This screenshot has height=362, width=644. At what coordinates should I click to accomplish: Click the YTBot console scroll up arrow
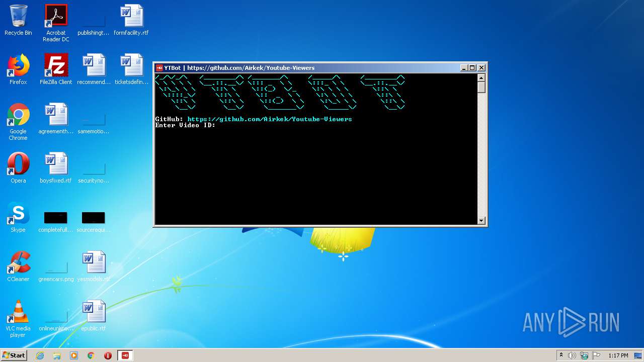pyautogui.click(x=481, y=78)
